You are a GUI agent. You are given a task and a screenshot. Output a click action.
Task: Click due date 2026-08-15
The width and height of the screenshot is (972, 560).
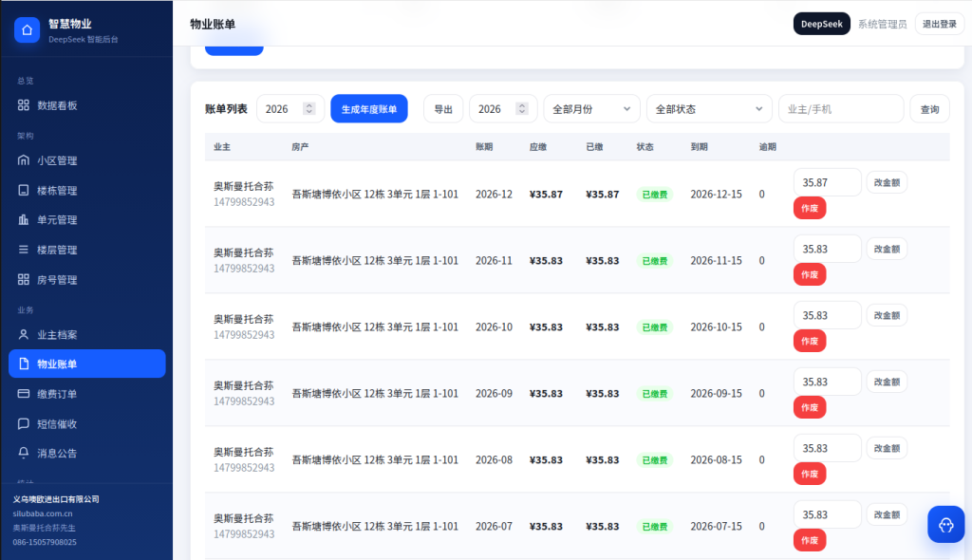[x=716, y=459]
